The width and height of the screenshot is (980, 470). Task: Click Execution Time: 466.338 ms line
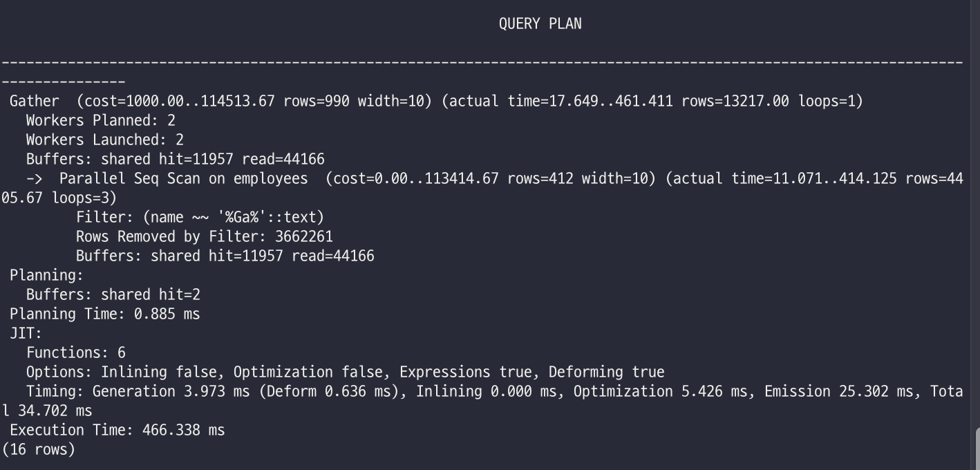coord(117,431)
